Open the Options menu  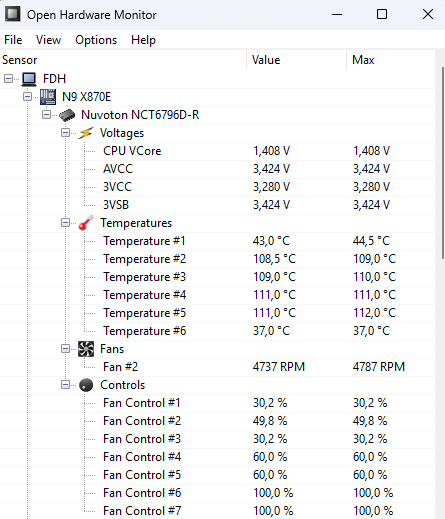coord(96,40)
